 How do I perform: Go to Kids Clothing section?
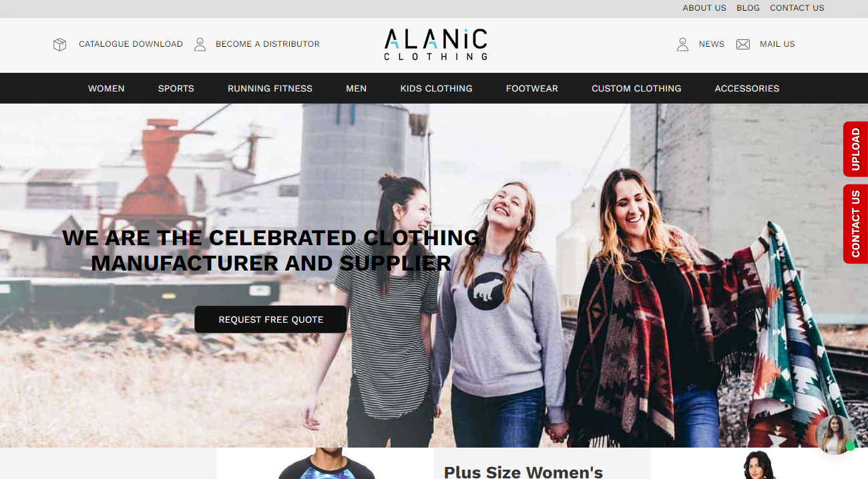coord(436,88)
